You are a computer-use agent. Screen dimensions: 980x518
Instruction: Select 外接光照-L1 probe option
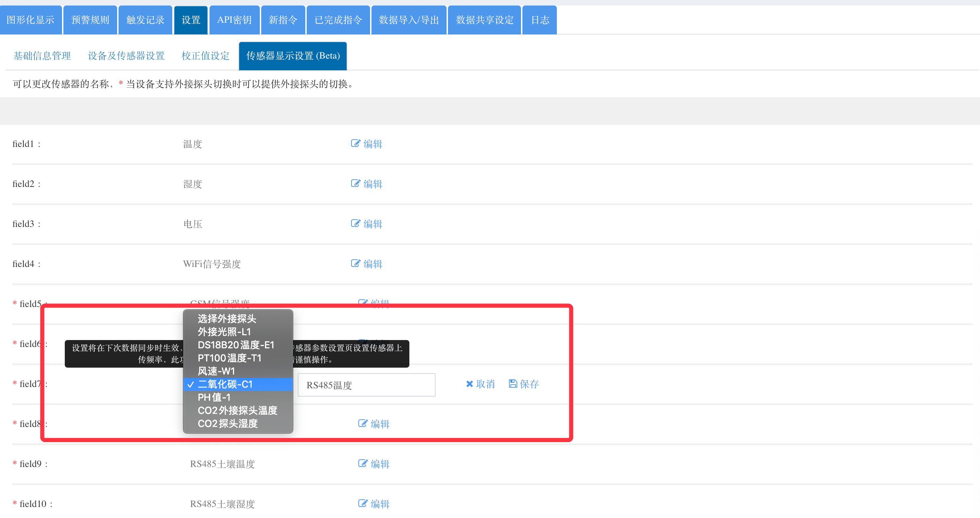tap(238, 332)
